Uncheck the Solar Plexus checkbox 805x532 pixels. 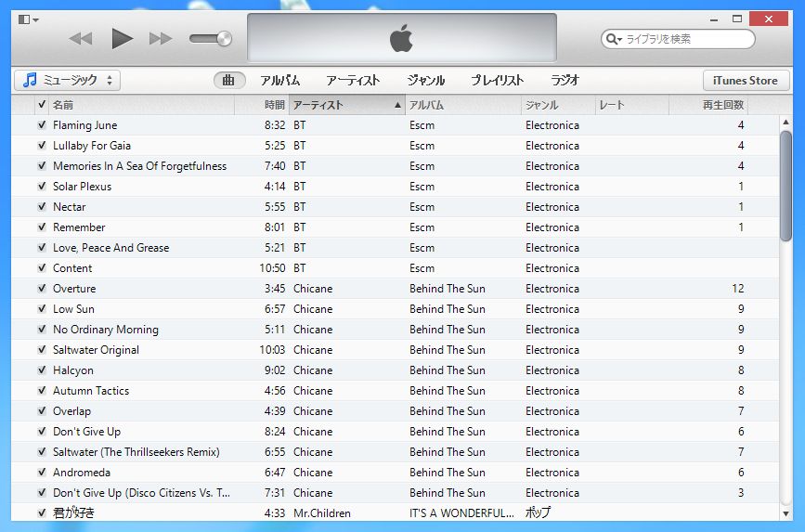[x=42, y=187]
